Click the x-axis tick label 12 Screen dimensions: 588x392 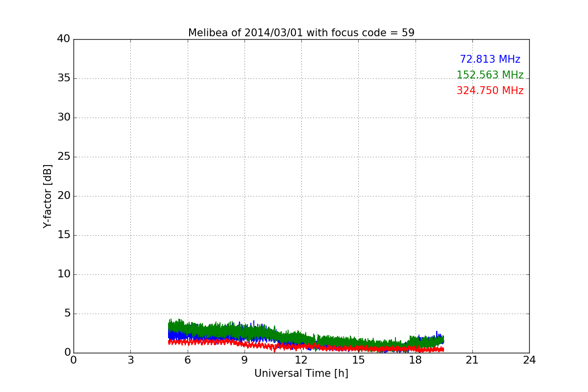(x=301, y=360)
